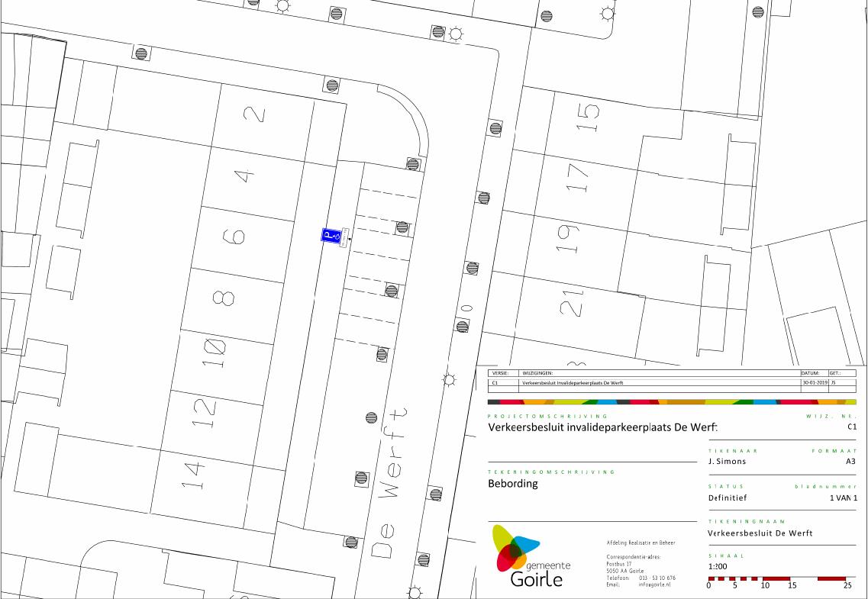Select the 'Bebording' drawing description text
Screen dimensions: 868x599
point(513,483)
